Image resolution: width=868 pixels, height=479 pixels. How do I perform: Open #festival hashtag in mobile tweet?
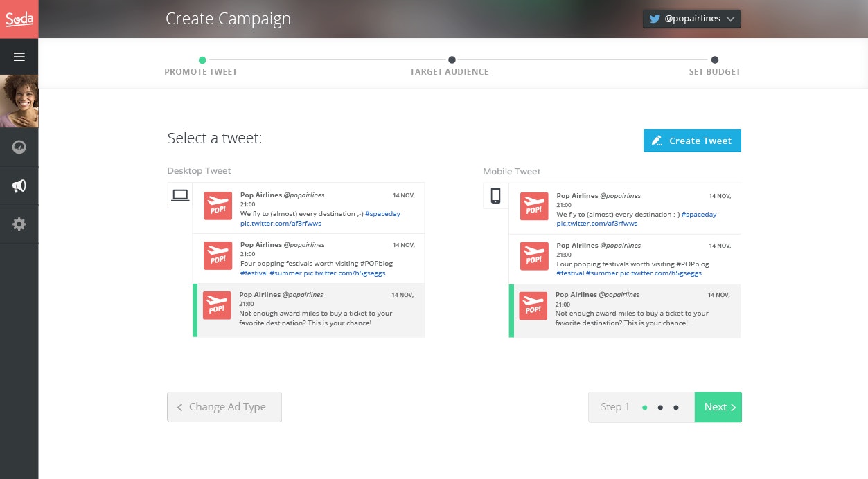coord(569,273)
